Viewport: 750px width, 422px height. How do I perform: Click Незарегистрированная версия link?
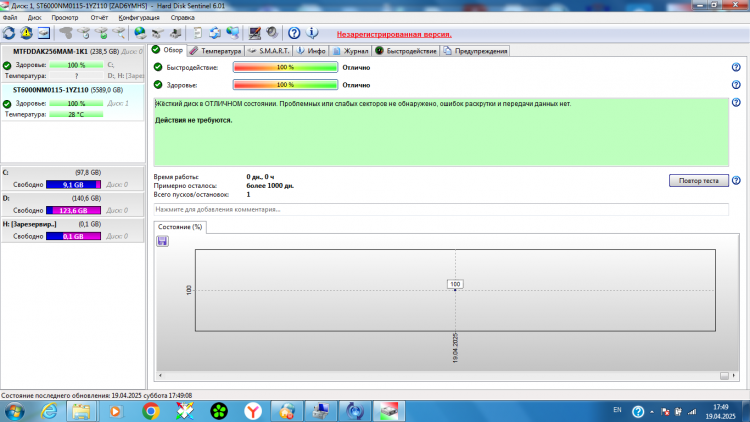tap(394, 34)
